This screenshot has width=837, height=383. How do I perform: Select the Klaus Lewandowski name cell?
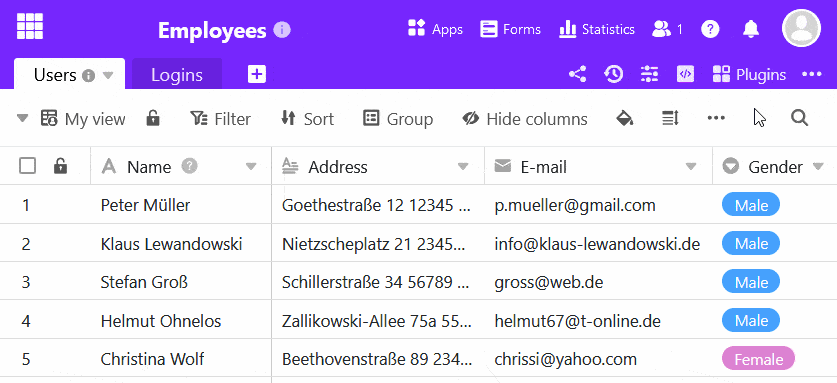[181, 244]
